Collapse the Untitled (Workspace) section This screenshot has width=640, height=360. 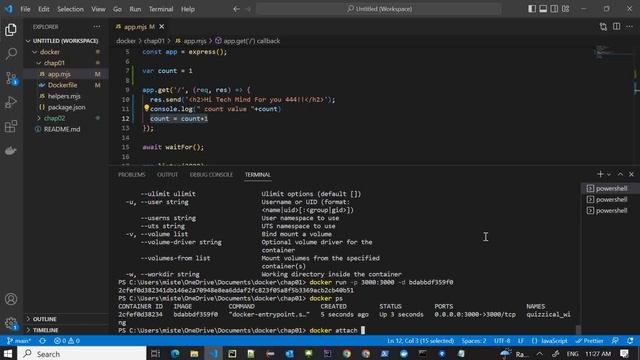click(65, 41)
